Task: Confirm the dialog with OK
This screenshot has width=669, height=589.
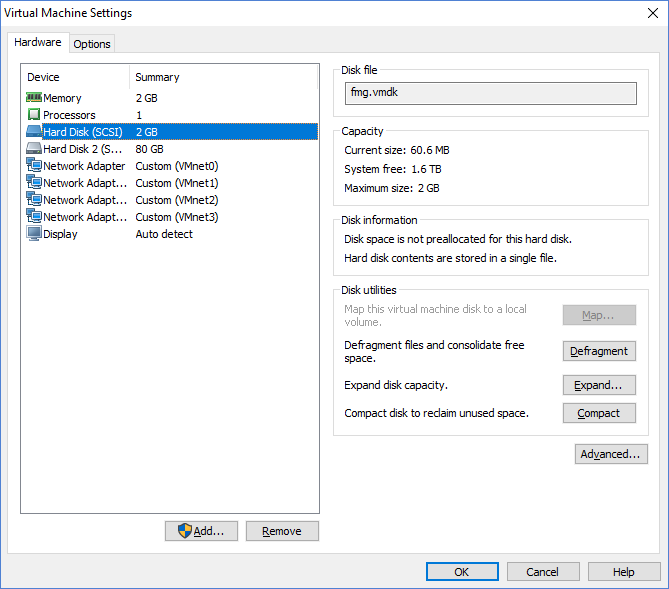Action: pyautogui.click(x=462, y=572)
